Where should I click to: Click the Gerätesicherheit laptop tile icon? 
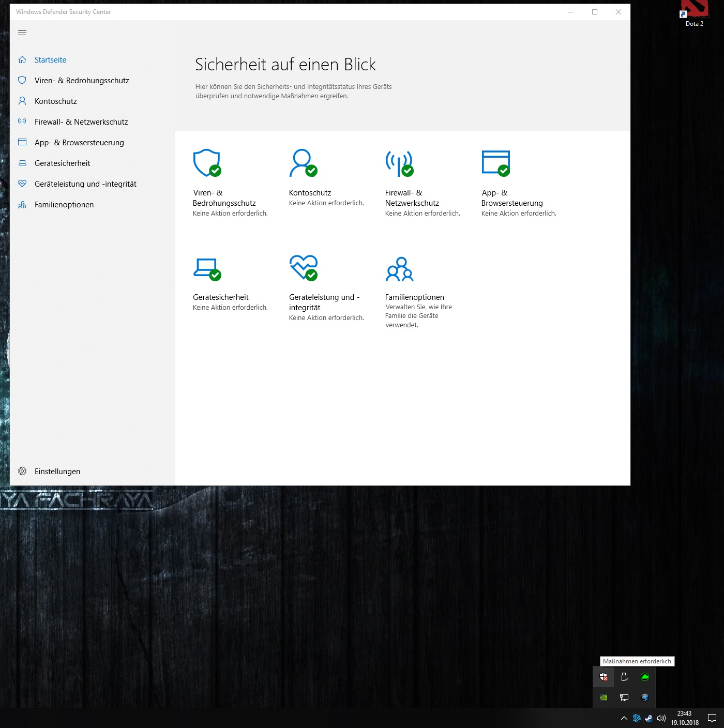tap(207, 269)
